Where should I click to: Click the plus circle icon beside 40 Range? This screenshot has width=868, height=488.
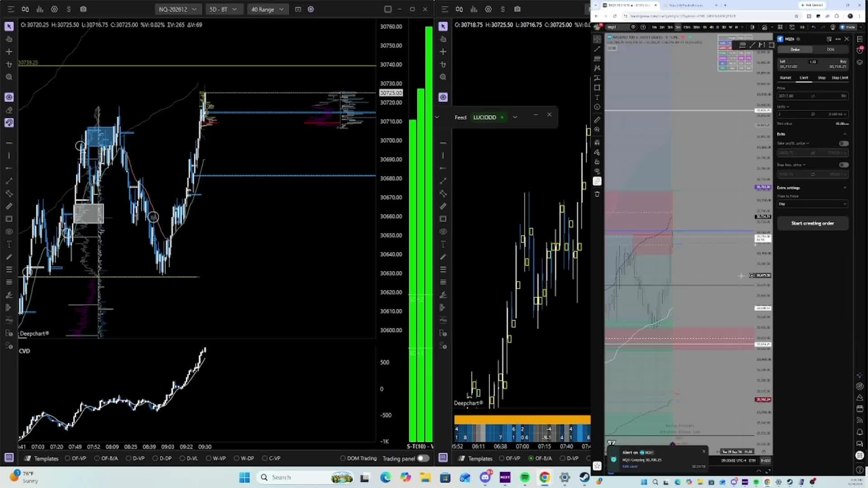click(x=311, y=9)
